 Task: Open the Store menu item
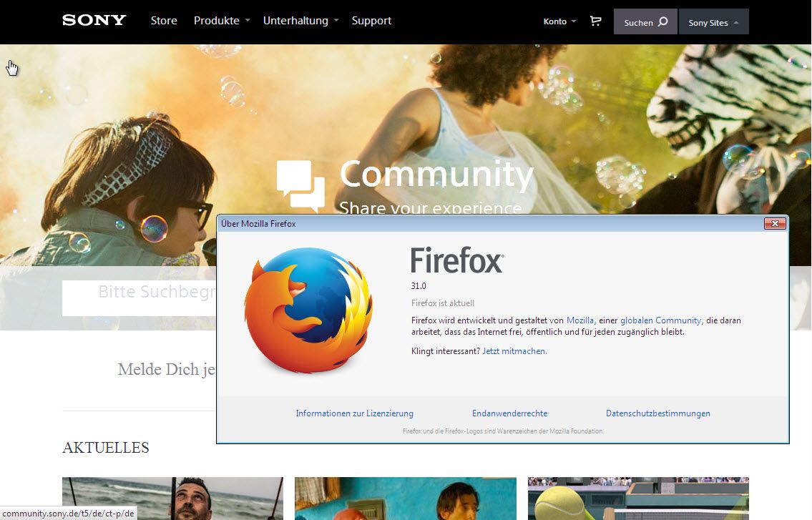point(164,21)
